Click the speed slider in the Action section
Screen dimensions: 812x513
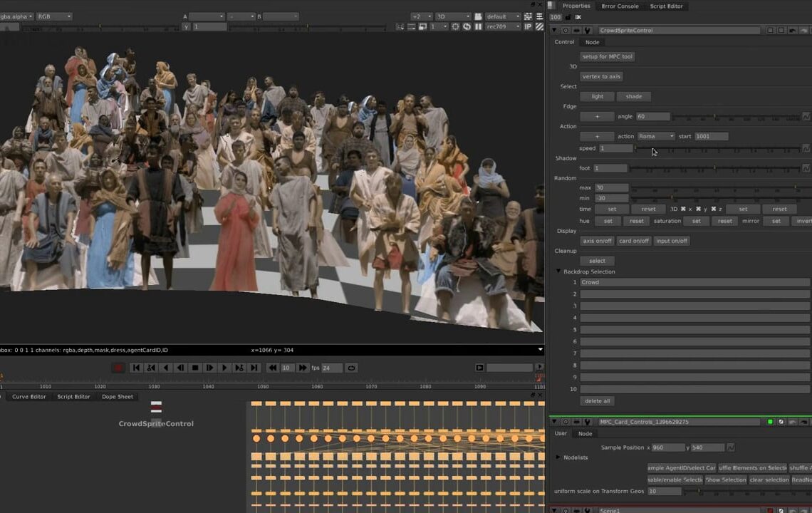pos(712,148)
